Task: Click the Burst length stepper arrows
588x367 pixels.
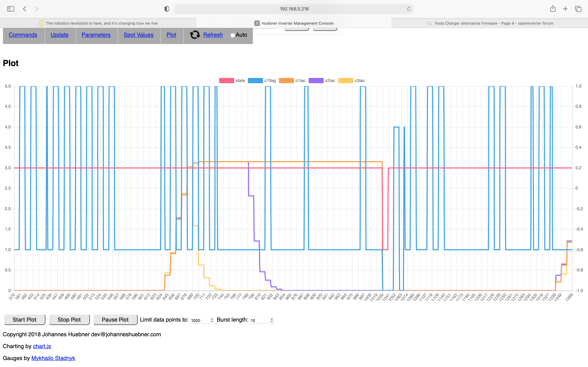Action: (272, 320)
